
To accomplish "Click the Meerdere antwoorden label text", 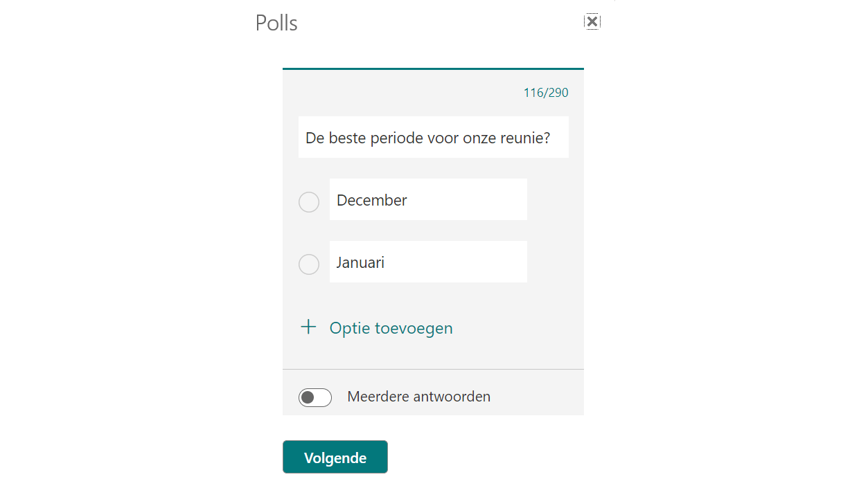I will [x=418, y=397].
